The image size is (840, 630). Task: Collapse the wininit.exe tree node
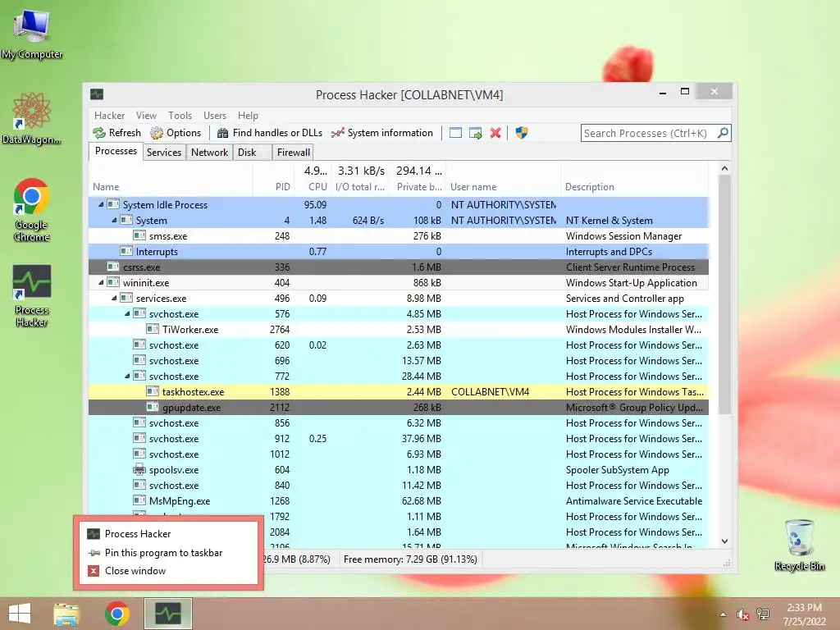101,282
